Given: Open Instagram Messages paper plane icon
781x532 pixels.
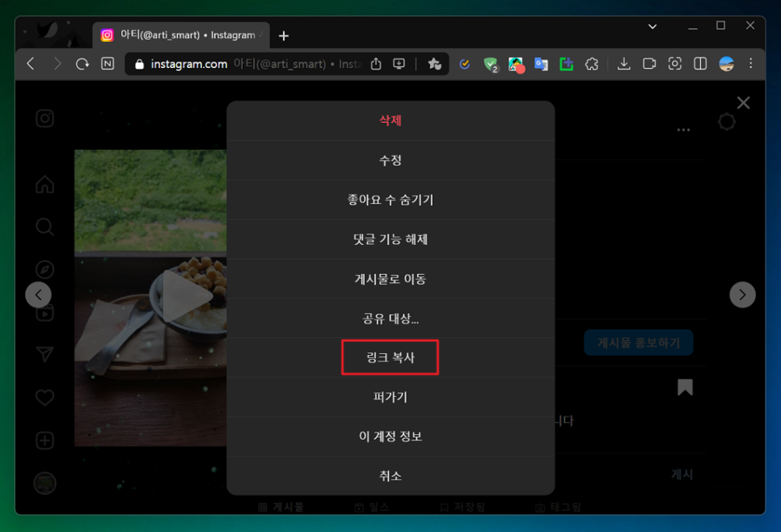Looking at the screenshot, I should click(x=44, y=355).
